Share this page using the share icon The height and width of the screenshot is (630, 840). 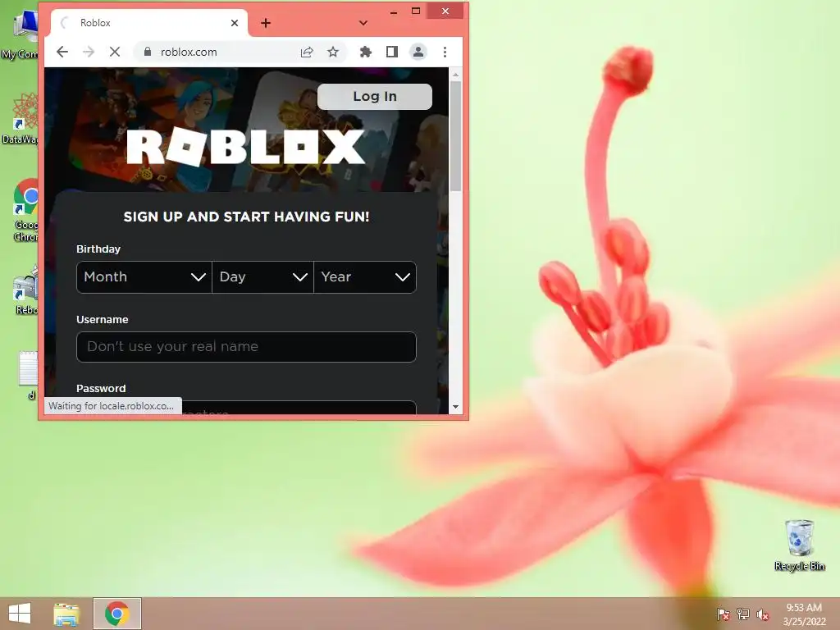point(307,52)
